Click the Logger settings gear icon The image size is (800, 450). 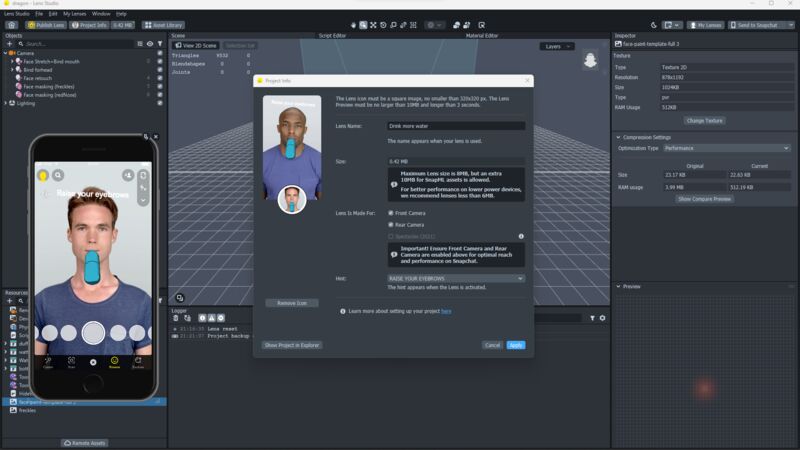click(603, 318)
